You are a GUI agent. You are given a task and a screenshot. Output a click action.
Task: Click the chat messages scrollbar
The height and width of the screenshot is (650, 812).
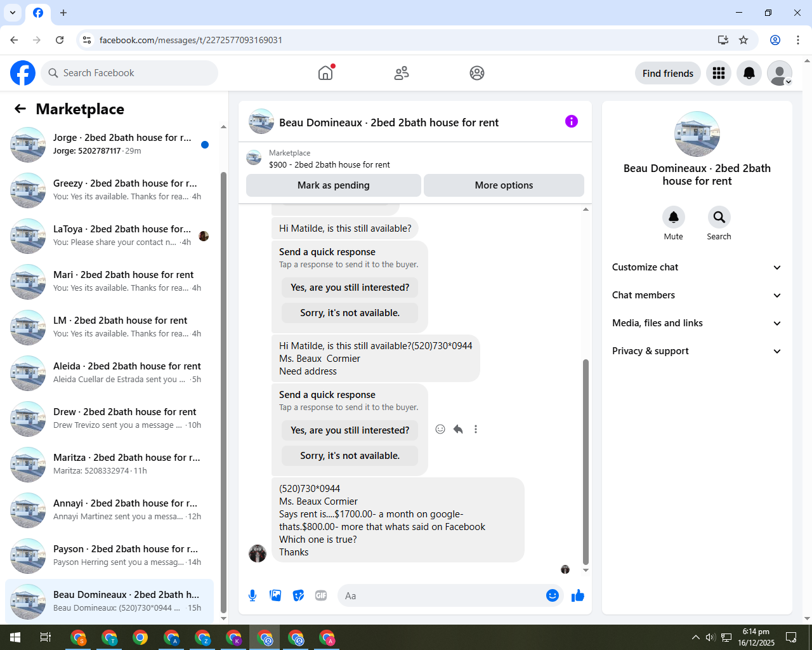click(586, 461)
